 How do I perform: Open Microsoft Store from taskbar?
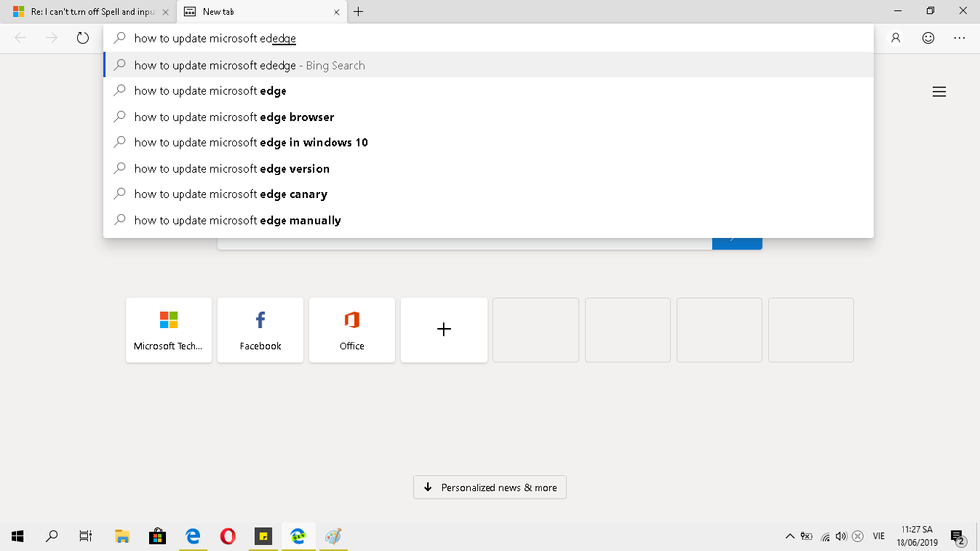tap(157, 536)
